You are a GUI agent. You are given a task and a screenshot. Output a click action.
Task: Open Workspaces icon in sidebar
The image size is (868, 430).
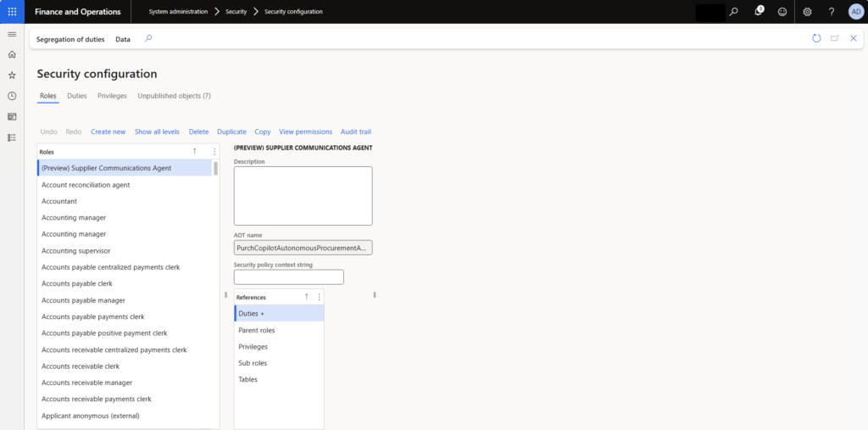pos(12,117)
